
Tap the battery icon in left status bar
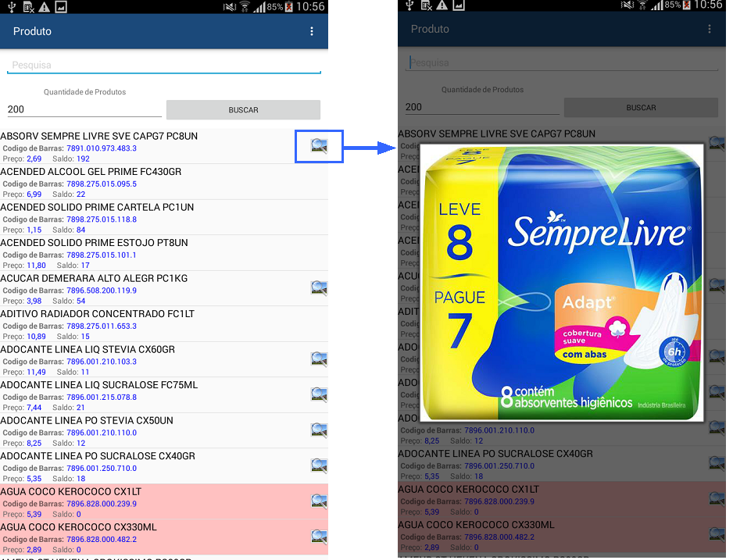point(289,6)
